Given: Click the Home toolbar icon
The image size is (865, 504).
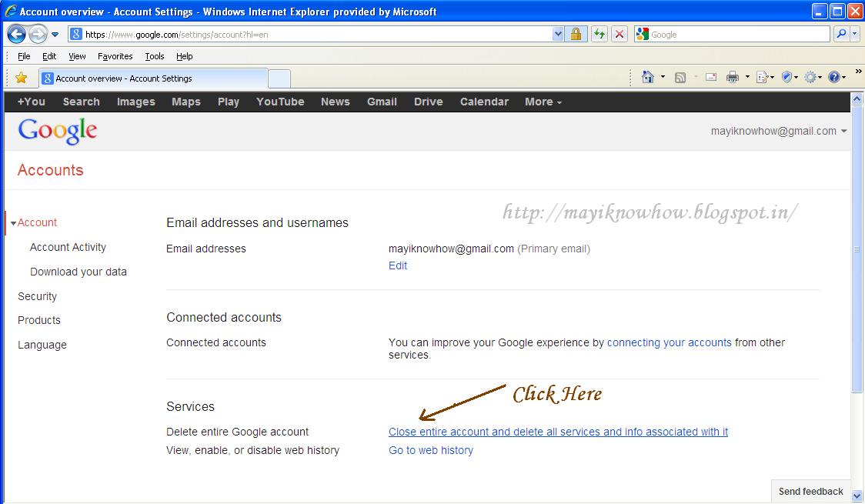Looking at the screenshot, I should [x=648, y=77].
